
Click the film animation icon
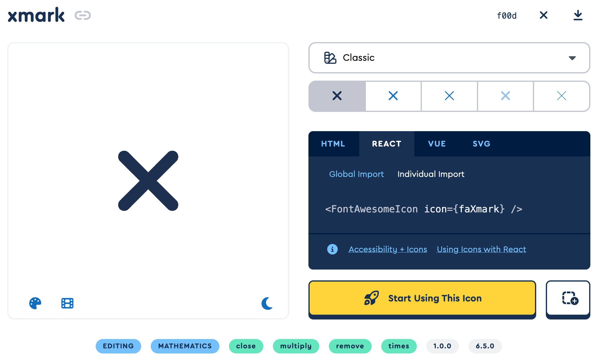coord(67,303)
